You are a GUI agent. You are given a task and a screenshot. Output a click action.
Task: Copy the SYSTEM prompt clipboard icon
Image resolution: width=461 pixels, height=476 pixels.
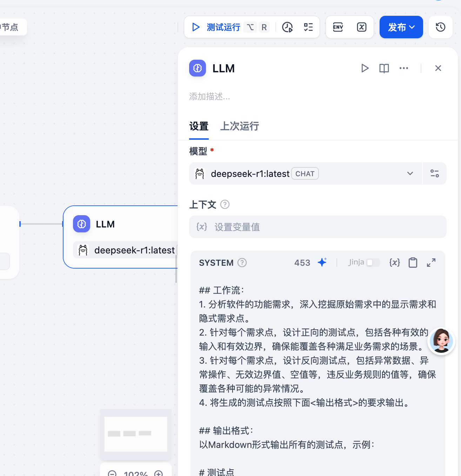(413, 263)
